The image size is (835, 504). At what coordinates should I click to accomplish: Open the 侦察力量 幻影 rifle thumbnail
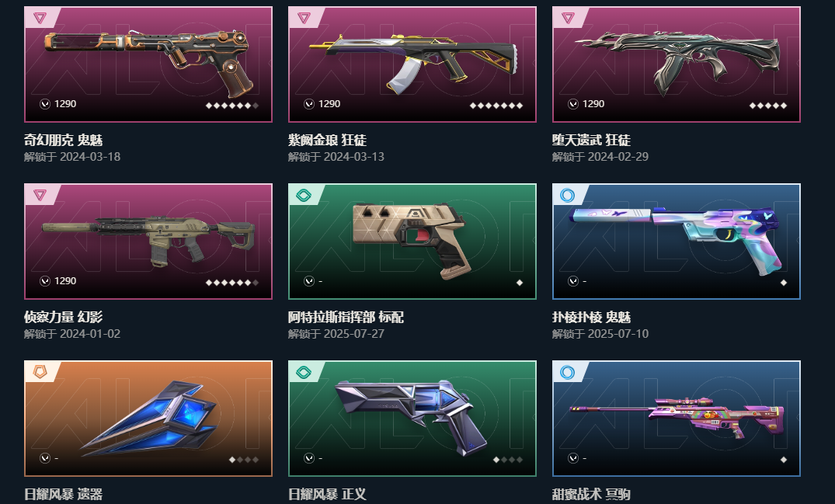[148, 238]
